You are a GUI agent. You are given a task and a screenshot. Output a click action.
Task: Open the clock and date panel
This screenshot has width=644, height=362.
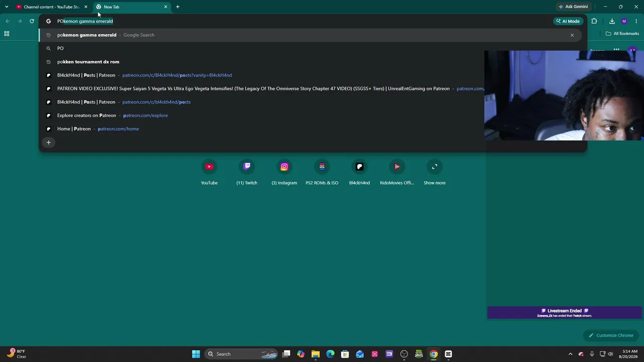(630, 354)
